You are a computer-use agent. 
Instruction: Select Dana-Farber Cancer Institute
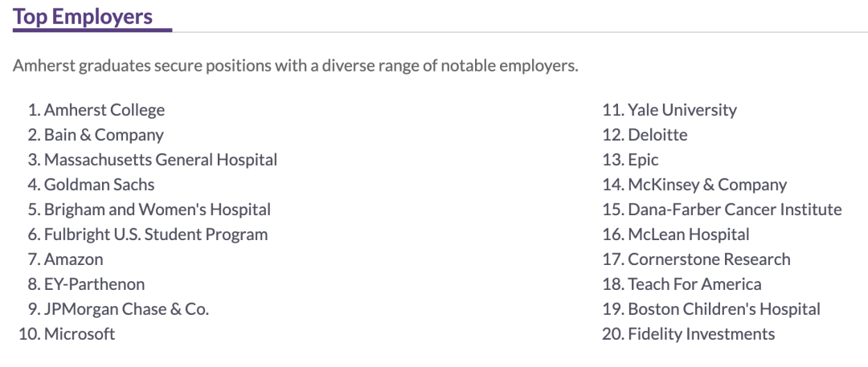click(x=735, y=210)
